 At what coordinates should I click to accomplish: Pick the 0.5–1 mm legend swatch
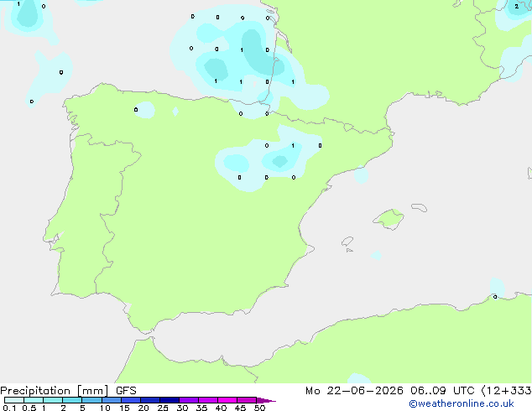[x=34, y=400]
